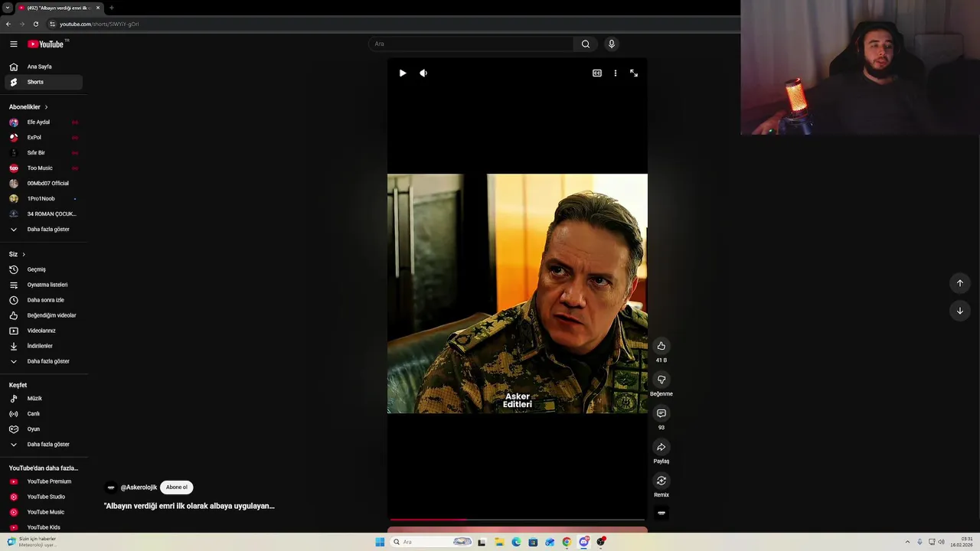980x551 pixels.
Task: Open Sıfır Bir subscription channel
Action: pyautogui.click(x=44, y=153)
